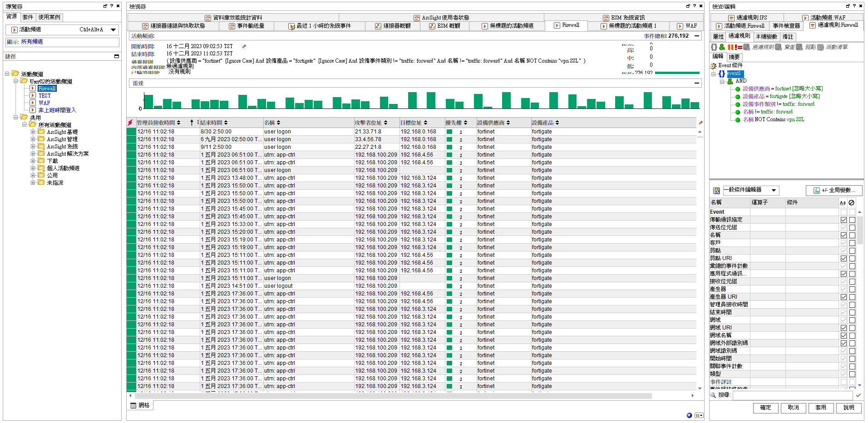Click the new event braces icon in filter toolbar
Image resolution: width=868 pixels, height=423 pixels.
point(714,47)
